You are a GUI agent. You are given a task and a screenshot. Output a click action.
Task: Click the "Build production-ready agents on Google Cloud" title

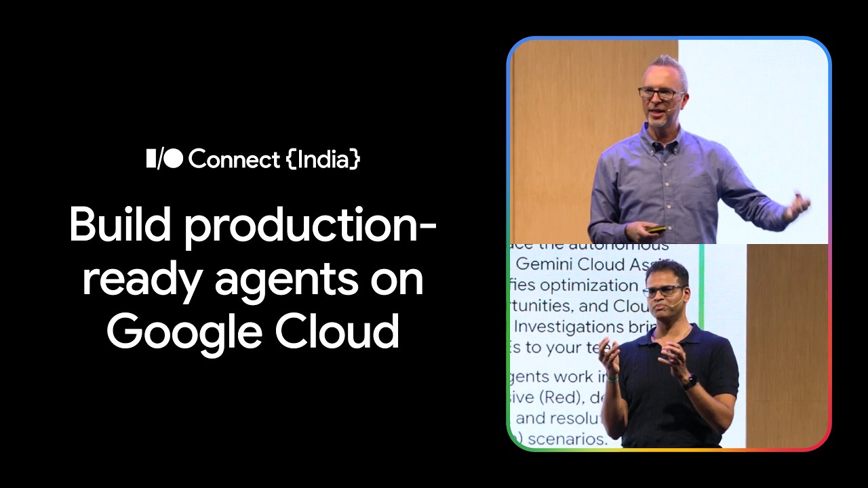click(x=252, y=279)
